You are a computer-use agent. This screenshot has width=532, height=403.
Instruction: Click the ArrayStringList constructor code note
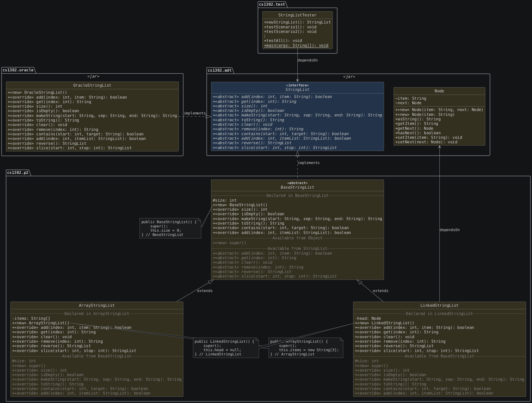pyautogui.click(x=306, y=348)
